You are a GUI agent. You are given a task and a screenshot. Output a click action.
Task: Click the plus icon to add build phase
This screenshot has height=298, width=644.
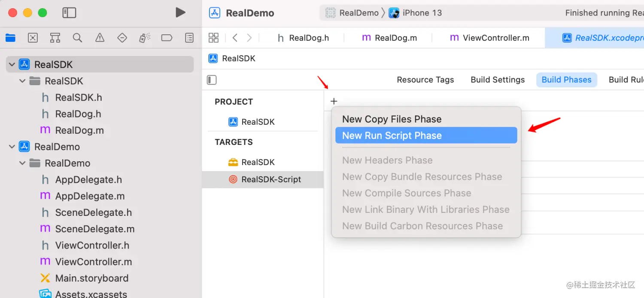pyautogui.click(x=334, y=101)
